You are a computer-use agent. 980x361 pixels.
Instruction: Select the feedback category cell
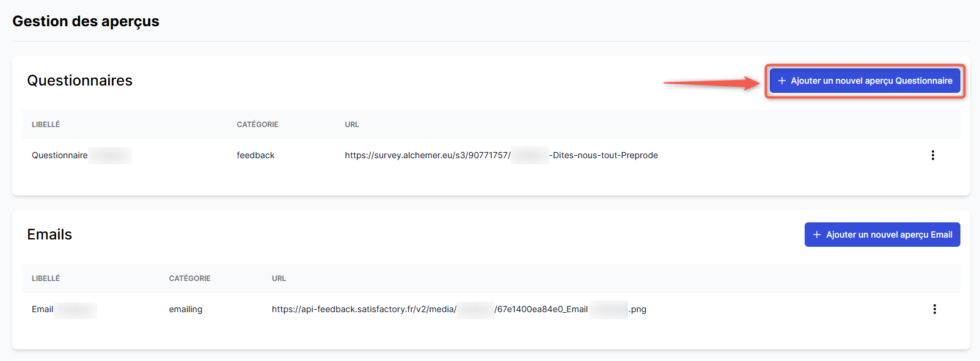[x=255, y=155]
